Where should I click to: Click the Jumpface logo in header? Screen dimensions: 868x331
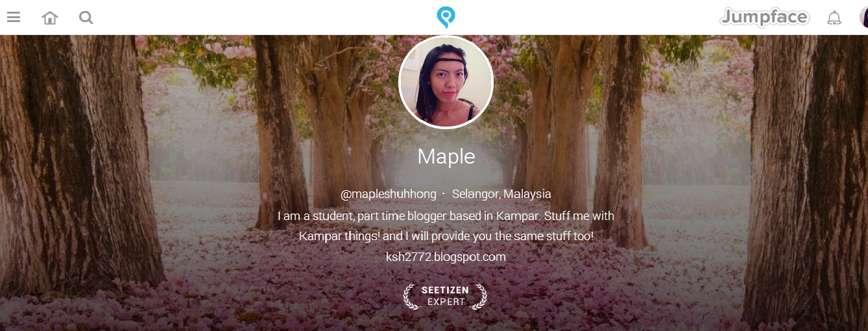pyautogui.click(x=765, y=18)
